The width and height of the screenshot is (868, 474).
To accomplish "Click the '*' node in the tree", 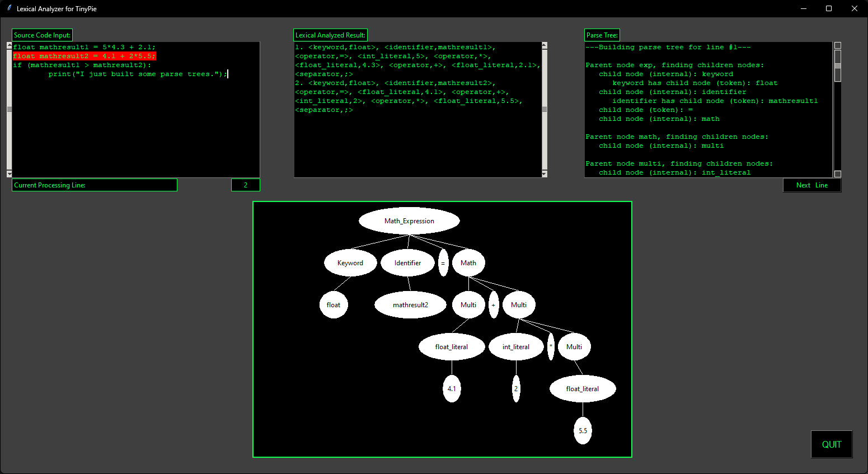I will point(551,347).
